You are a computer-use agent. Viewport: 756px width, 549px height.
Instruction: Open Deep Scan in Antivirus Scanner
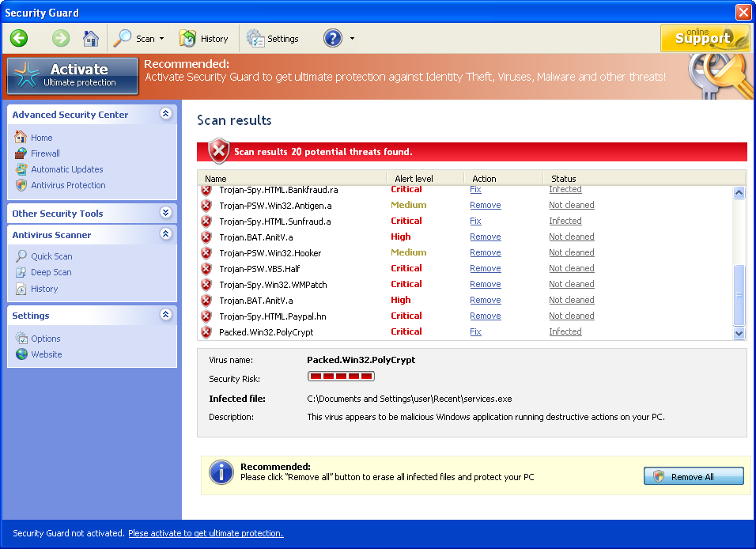click(x=51, y=272)
